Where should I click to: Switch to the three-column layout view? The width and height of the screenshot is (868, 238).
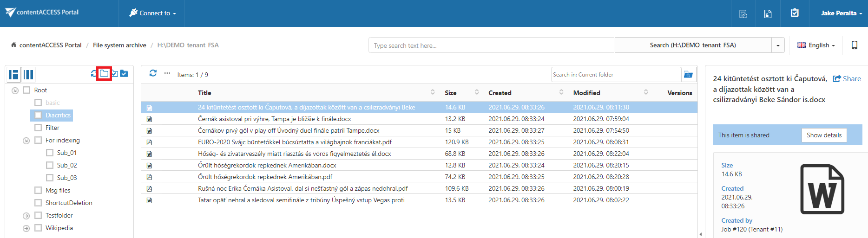[28, 74]
